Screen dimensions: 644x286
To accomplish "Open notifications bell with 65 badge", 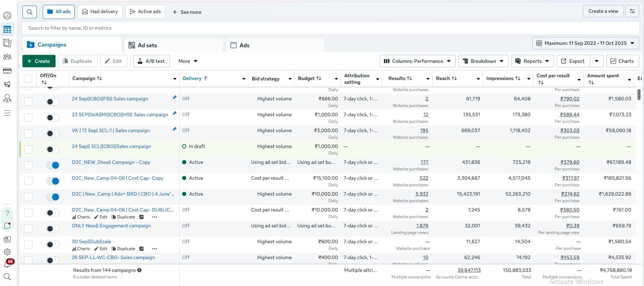I will [7, 264].
